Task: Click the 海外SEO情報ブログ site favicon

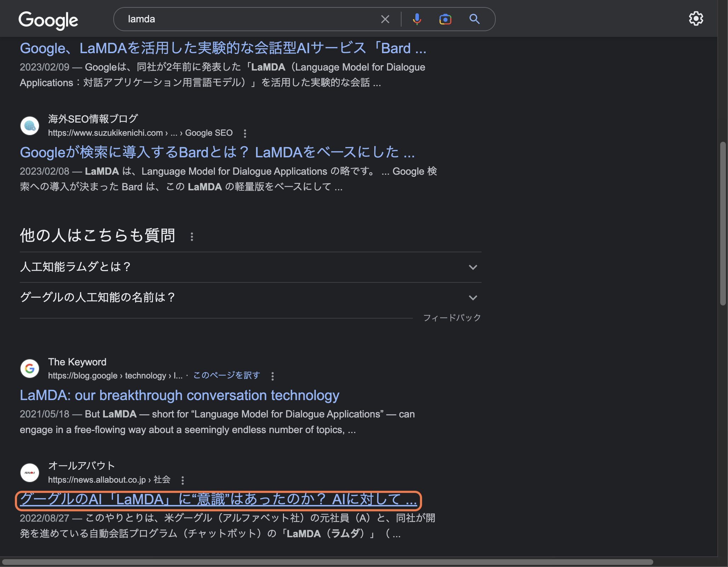Action: click(x=30, y=126)
